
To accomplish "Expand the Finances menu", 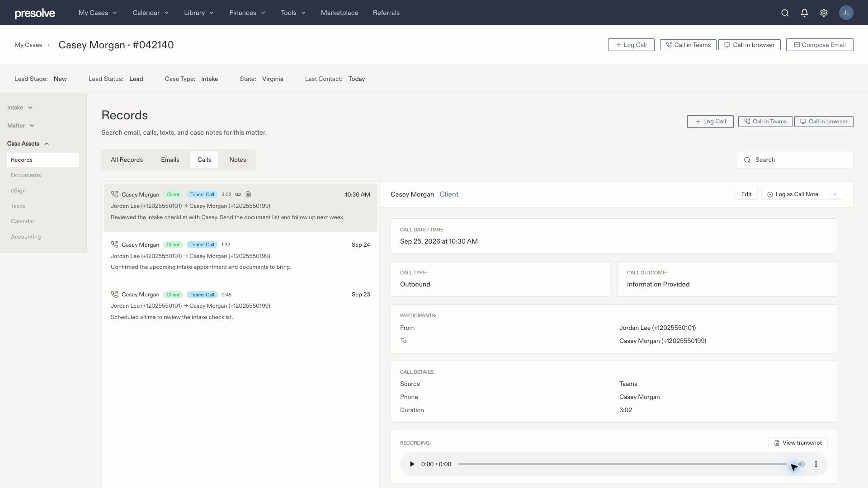I will tap(247, 13).
